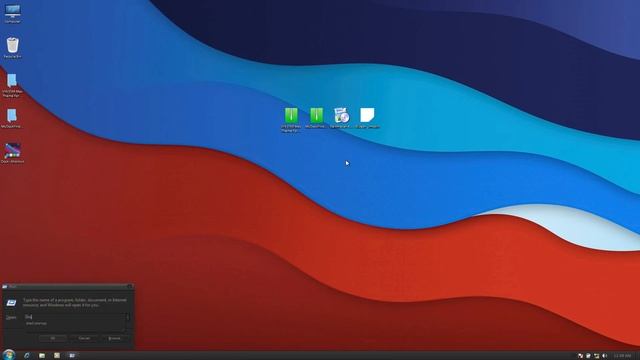Open the File Explorer folder taskbar icon
640x360 pixels.
pyautogui.click(x=42, y=356)
